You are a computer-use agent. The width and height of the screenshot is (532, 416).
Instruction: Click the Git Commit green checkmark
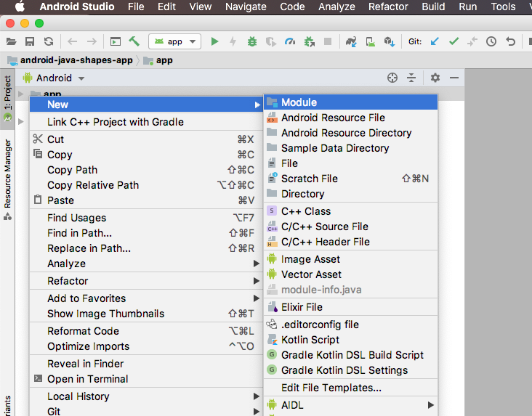454,41
